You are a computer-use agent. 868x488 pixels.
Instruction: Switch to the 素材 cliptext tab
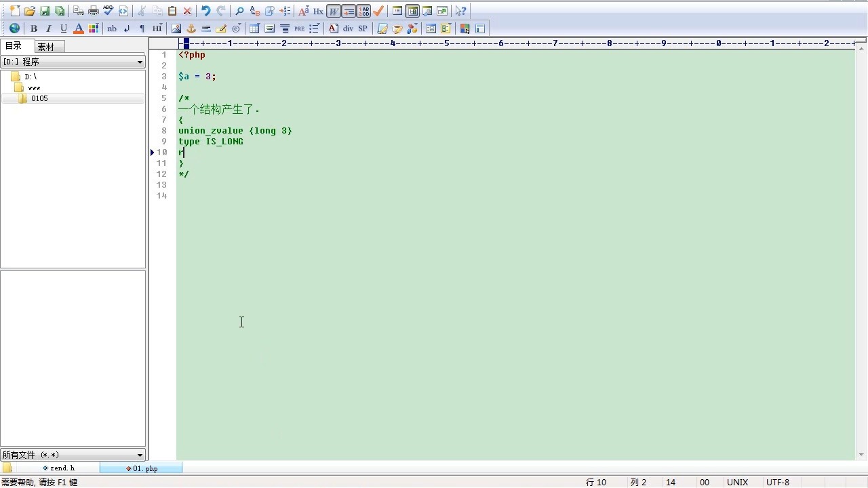click(x=49, y=47)
